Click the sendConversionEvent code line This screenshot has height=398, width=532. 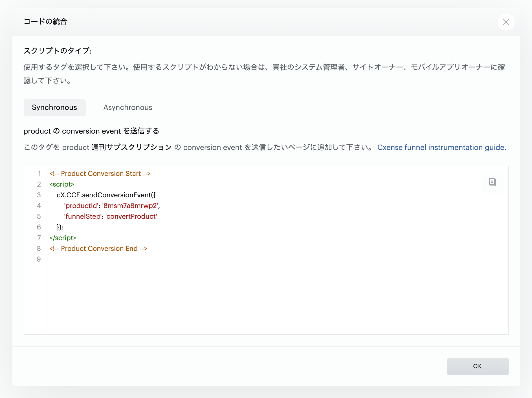[106, 195]
